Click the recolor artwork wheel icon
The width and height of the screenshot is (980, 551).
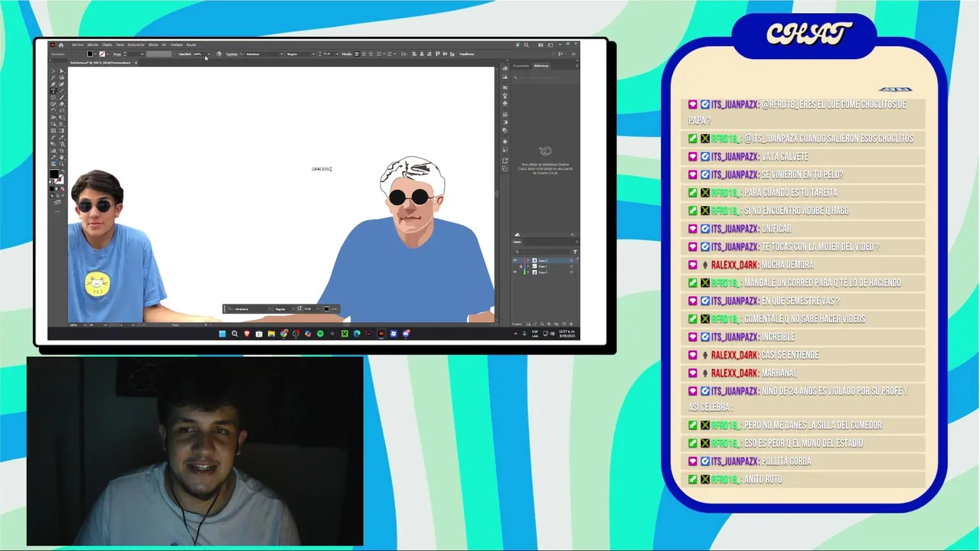[219, 54]
